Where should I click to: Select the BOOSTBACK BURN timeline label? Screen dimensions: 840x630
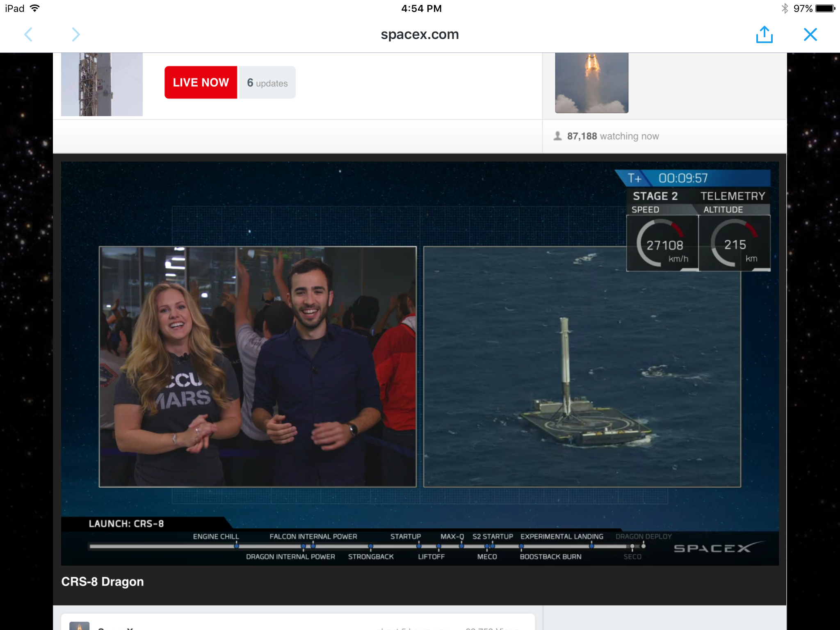(x=550, y=557)
